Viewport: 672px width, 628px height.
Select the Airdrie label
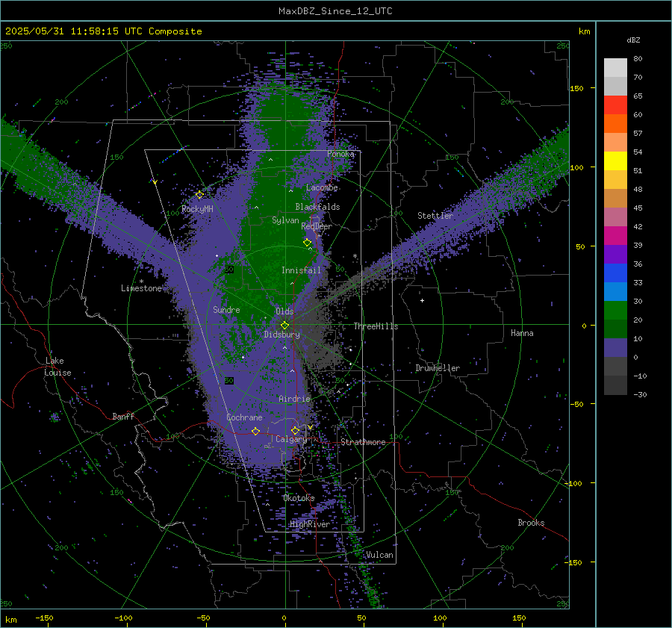pos(294,399)
